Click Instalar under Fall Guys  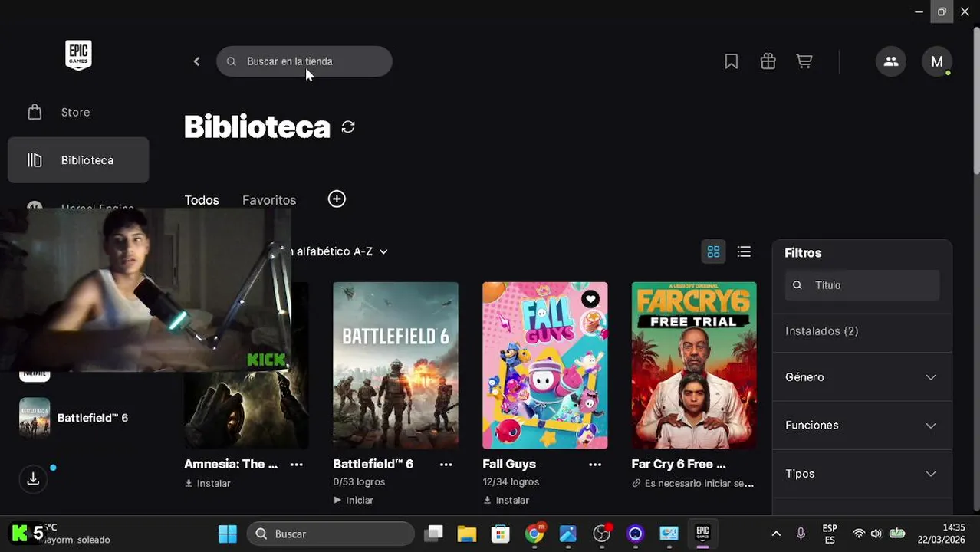pyautogui.click(x=506, y=500)
